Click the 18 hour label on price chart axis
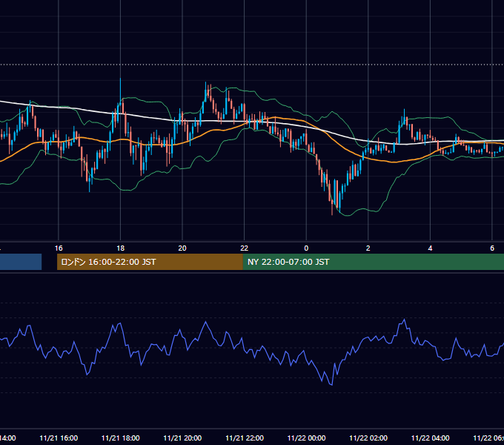 tap(121, 248)
